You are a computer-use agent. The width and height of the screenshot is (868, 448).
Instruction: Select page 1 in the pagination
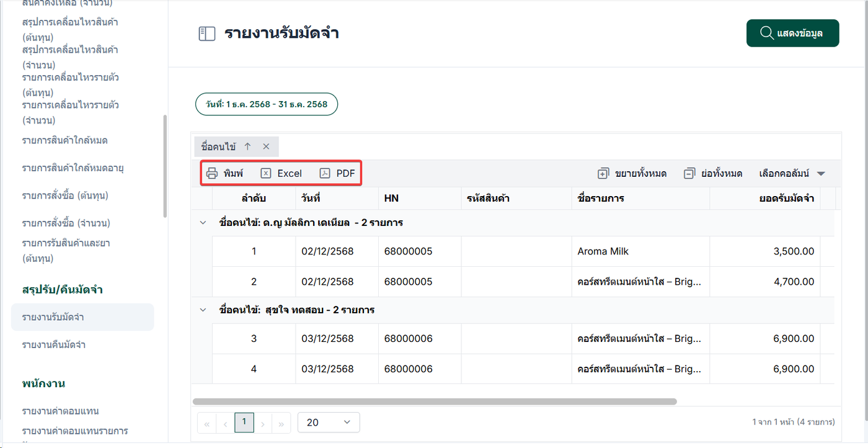[244, 423]
